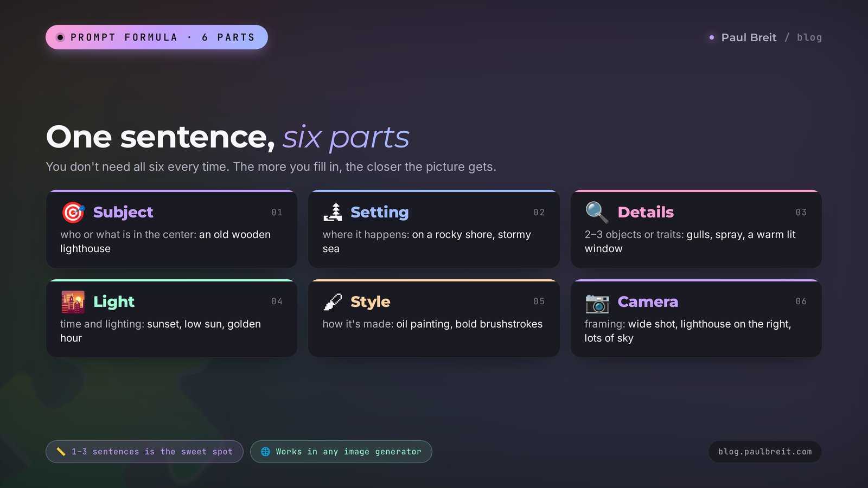
Task: Select the Setting card heading
Action: click(379, 212)
